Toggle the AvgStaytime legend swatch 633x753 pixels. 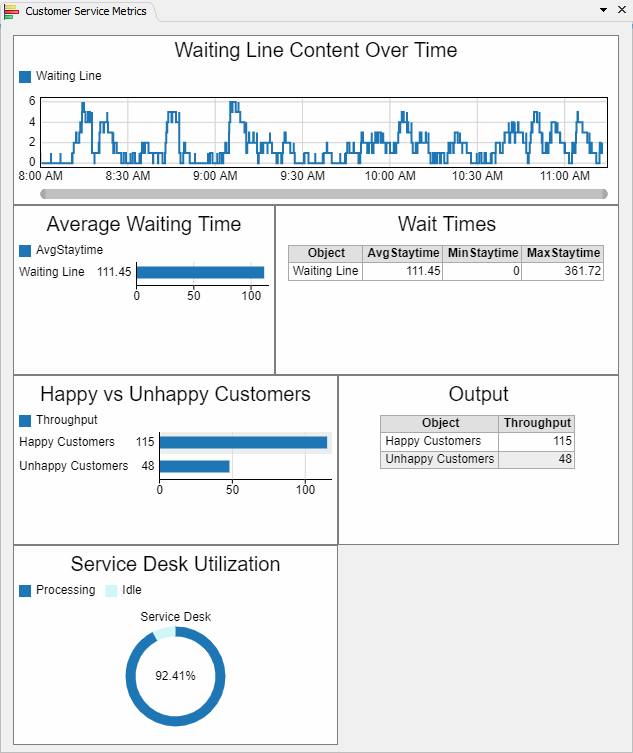(x=25, y=250)
